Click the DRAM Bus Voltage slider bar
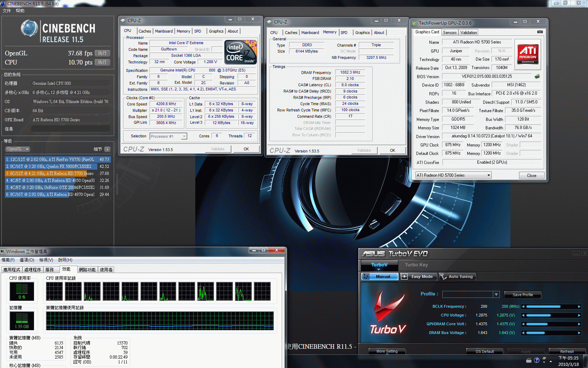The height and width of the screenshot is (368, 588). (551, 333)
